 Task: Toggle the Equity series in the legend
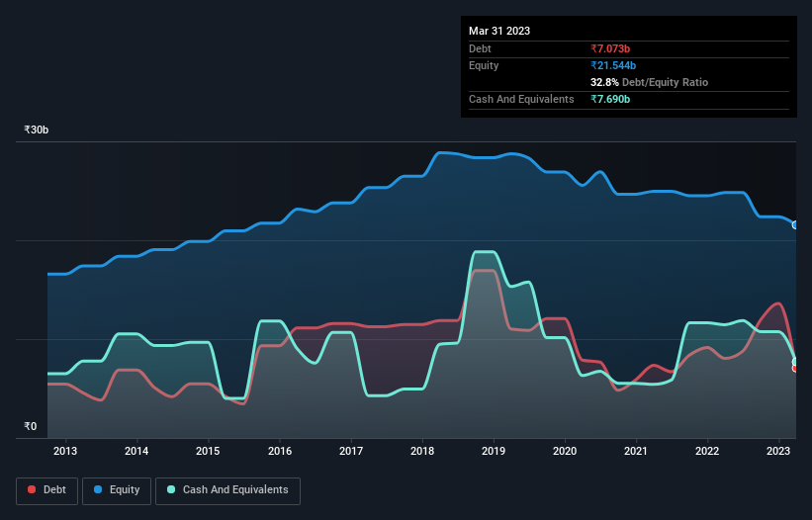coord(118,489)
